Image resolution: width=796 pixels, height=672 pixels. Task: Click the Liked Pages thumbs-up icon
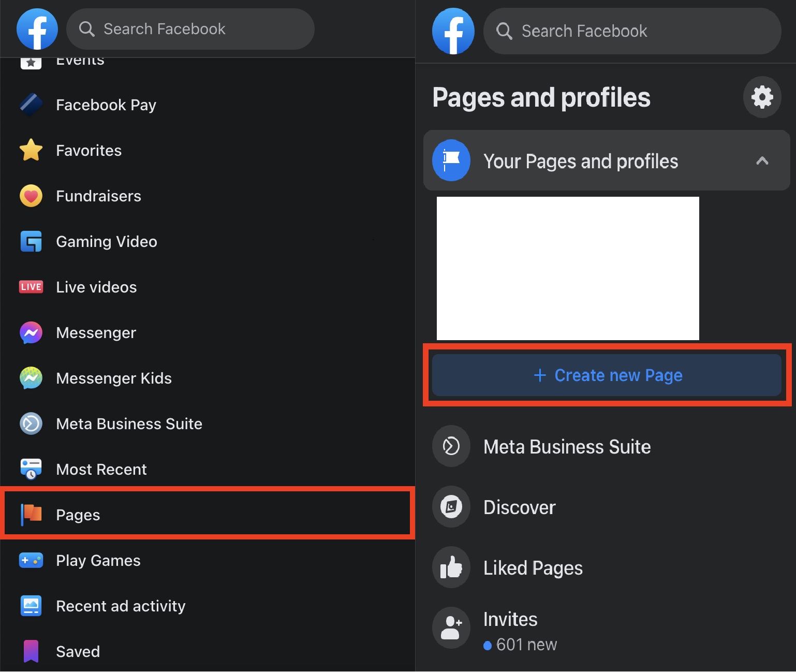pos(451,567)
